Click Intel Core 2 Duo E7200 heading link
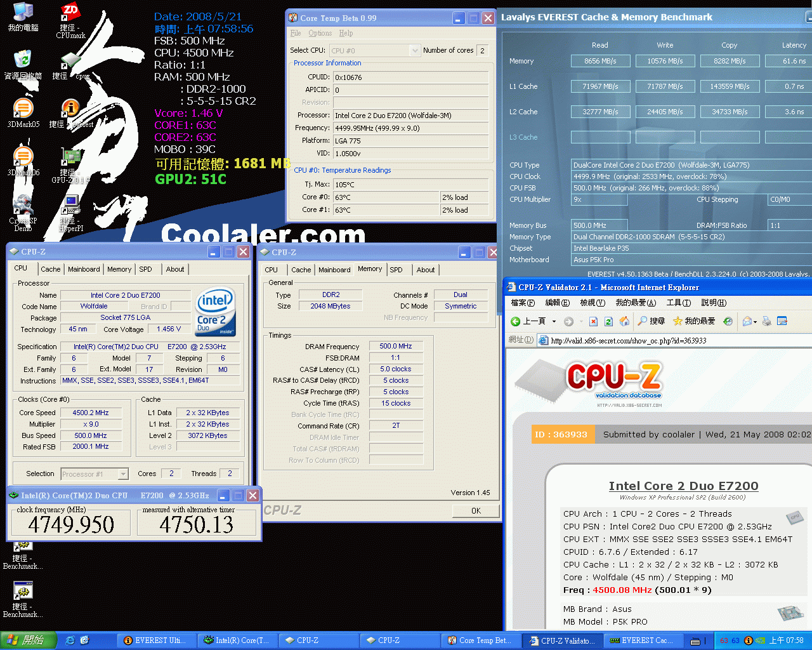 [683, 486]
